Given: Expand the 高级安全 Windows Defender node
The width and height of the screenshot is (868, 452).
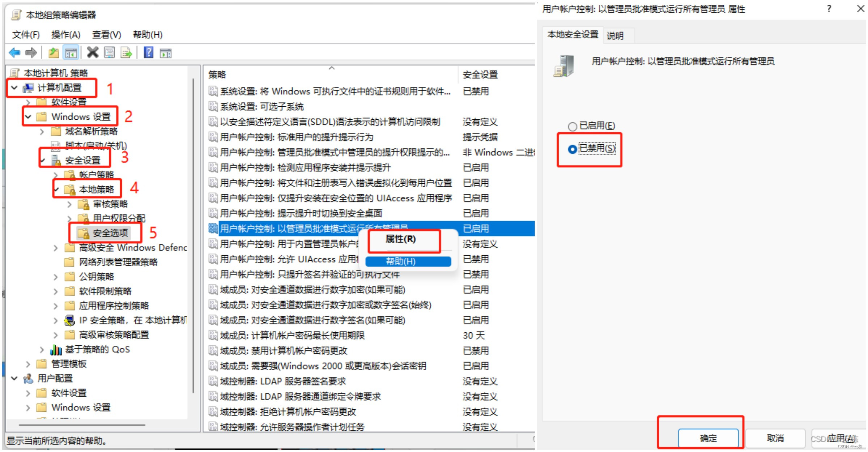Looking at the screenshot, I should tap(56, 248).
